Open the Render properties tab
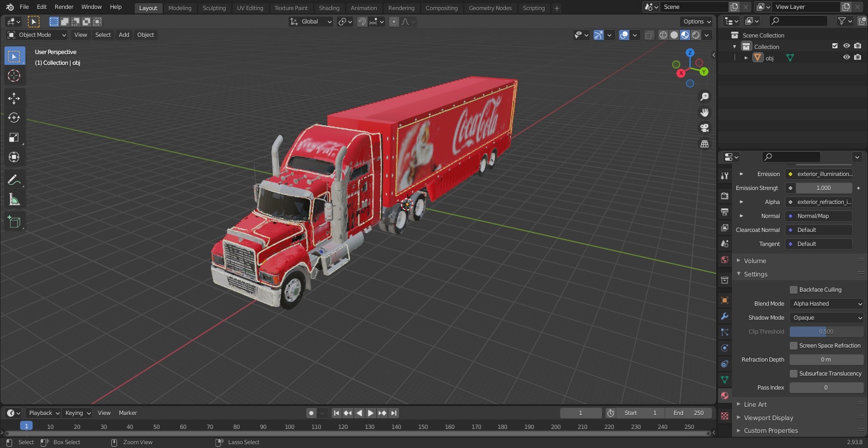 point(724,196)
